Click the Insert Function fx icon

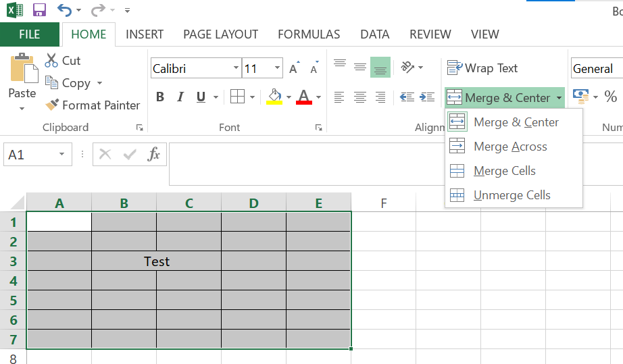153,154
